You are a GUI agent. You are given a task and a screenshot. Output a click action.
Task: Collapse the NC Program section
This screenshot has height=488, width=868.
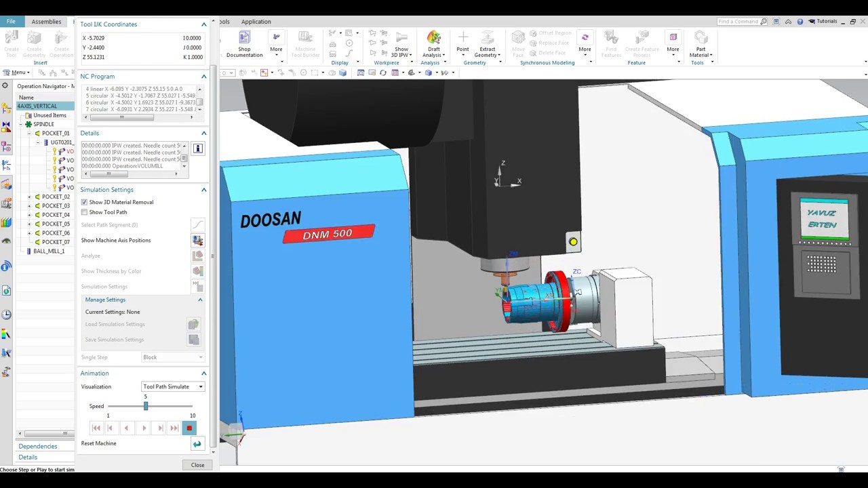[203, 77]
